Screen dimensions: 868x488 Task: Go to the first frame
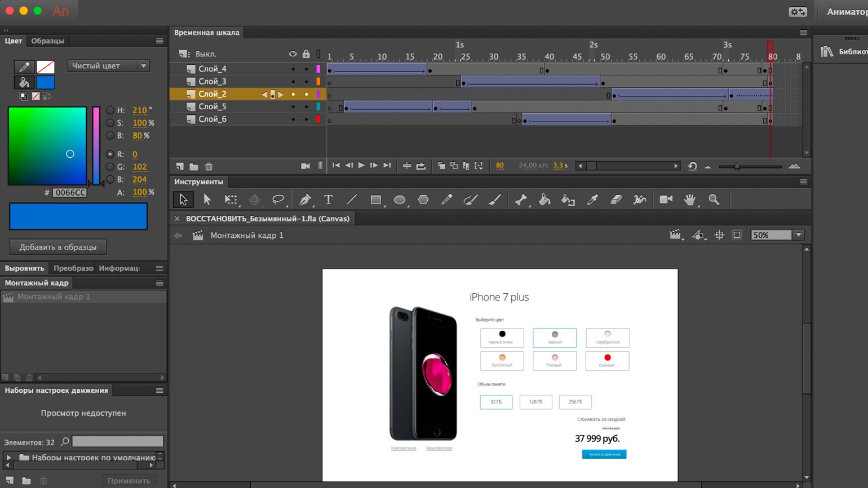tap(336, 166)
